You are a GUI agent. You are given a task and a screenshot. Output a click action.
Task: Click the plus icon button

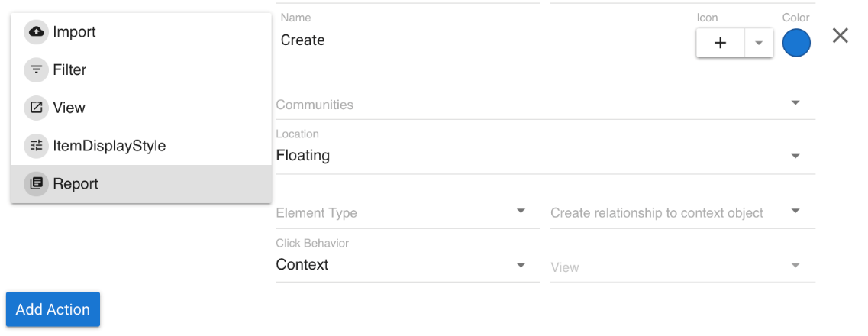pos(720,43)
